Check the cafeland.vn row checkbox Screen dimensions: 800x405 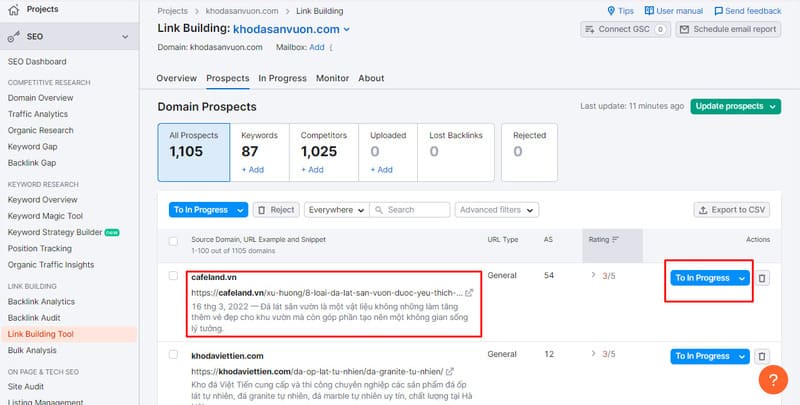pyautogui.click(x=174, y=275)
